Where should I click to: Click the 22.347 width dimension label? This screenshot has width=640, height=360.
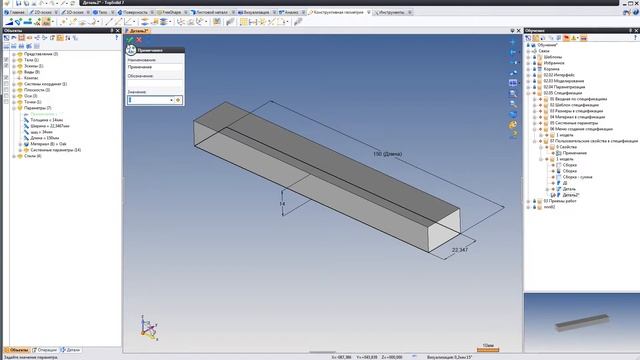(x=460, y=250)
